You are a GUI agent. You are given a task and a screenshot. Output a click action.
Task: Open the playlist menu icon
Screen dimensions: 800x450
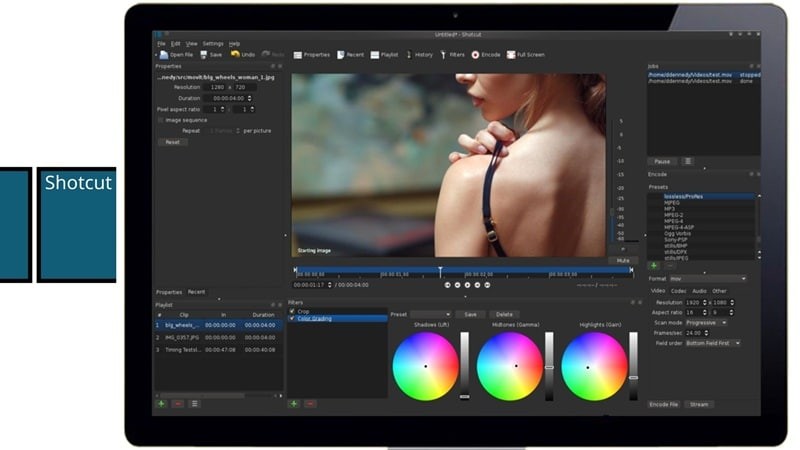(194, 404)
